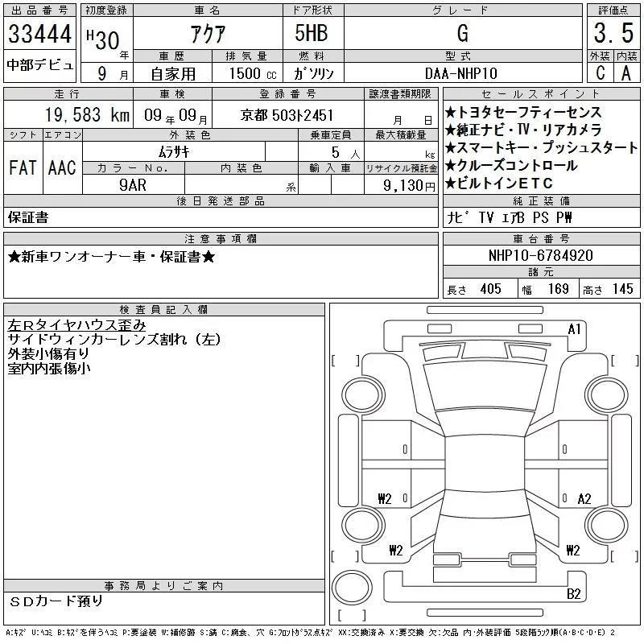Click sales point 'トヨタセーフティーセンス'

[x=522, y=112]
